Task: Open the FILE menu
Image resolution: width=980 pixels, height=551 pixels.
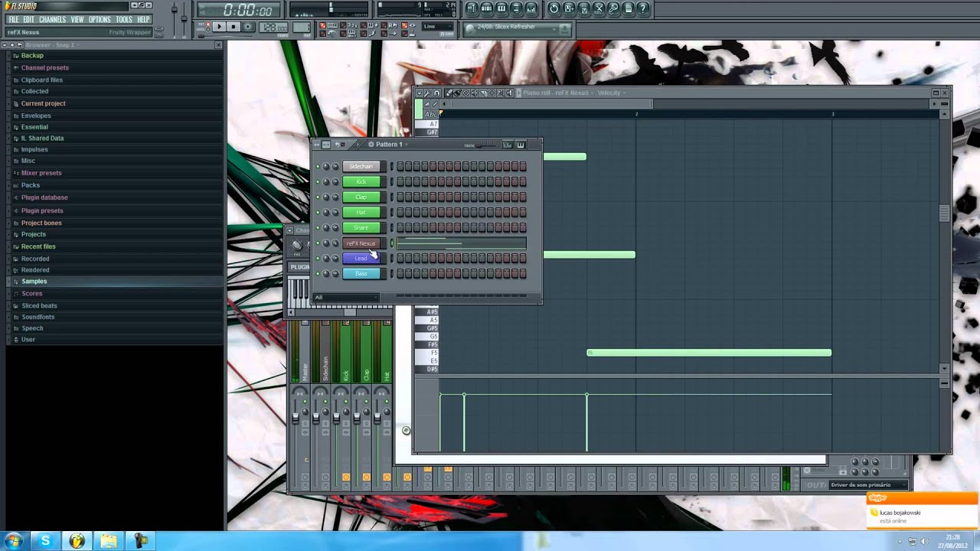Action: click(x=14, y=19)
